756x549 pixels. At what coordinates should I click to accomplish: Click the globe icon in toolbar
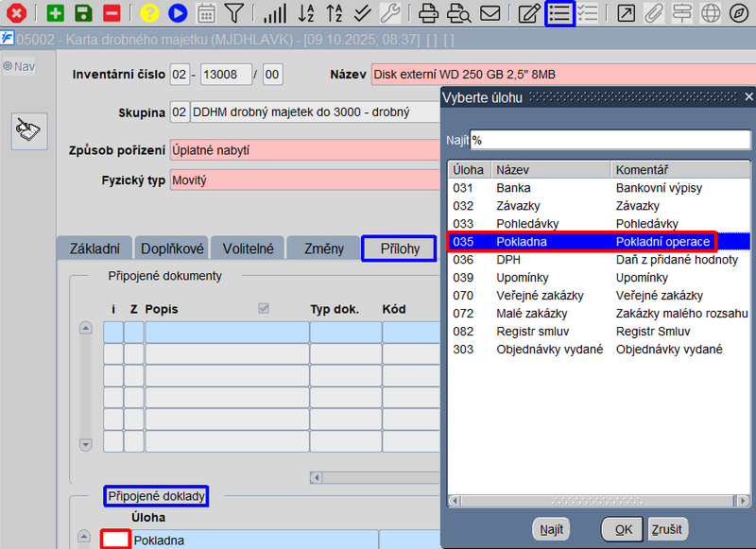point(711,13)
